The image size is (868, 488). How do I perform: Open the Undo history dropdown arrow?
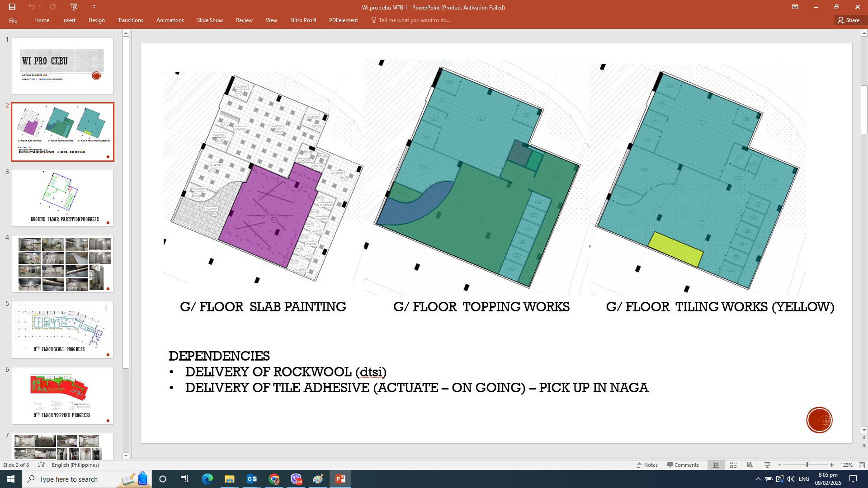coord(40,7)
